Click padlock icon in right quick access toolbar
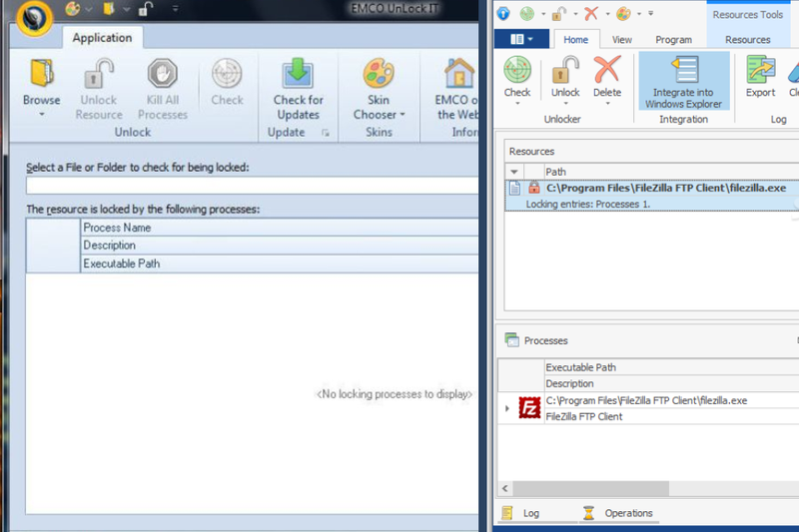This screenshot has height=532, width=799. coord(559,13)
